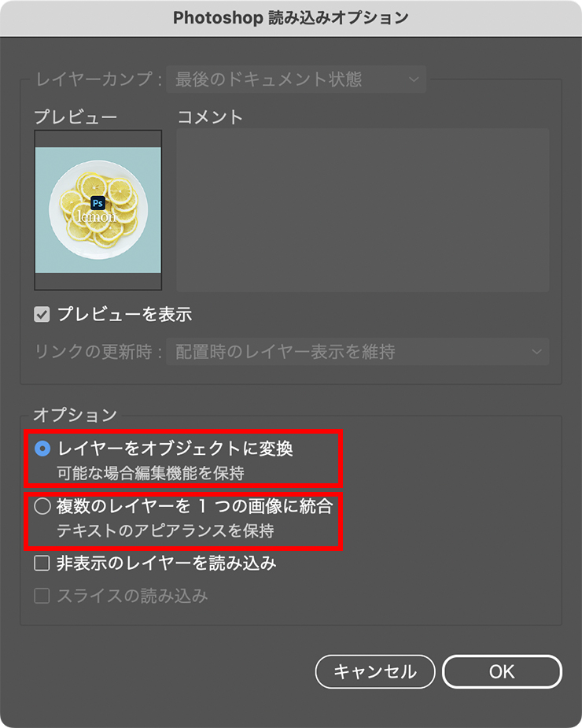The width and height of the screenshot is (582, 728).
Task: Click the 可能な場合編集機能を保持 description text
Action: 150,473
